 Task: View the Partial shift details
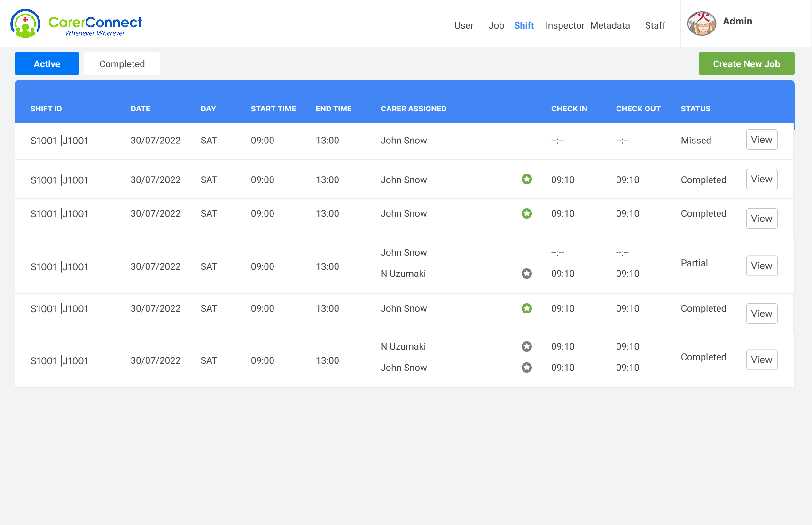point(762,266)
